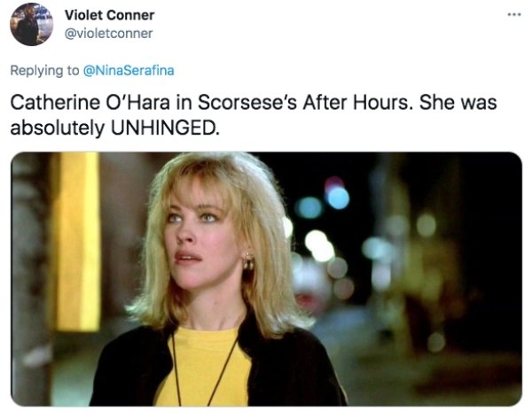Open the tweet's more options menu
The height and width of the screenshot is (419, 532).
(510, 16)
